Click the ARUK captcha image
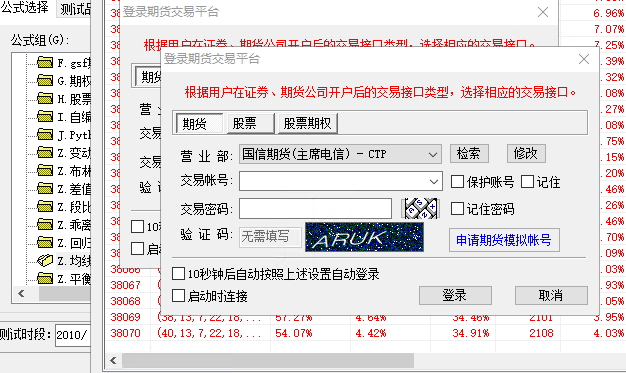 pos(364,237)
